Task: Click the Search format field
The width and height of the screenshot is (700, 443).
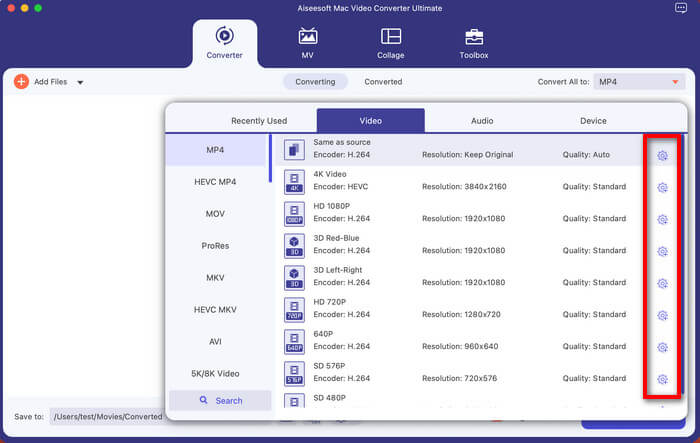Action: point(220,401)
